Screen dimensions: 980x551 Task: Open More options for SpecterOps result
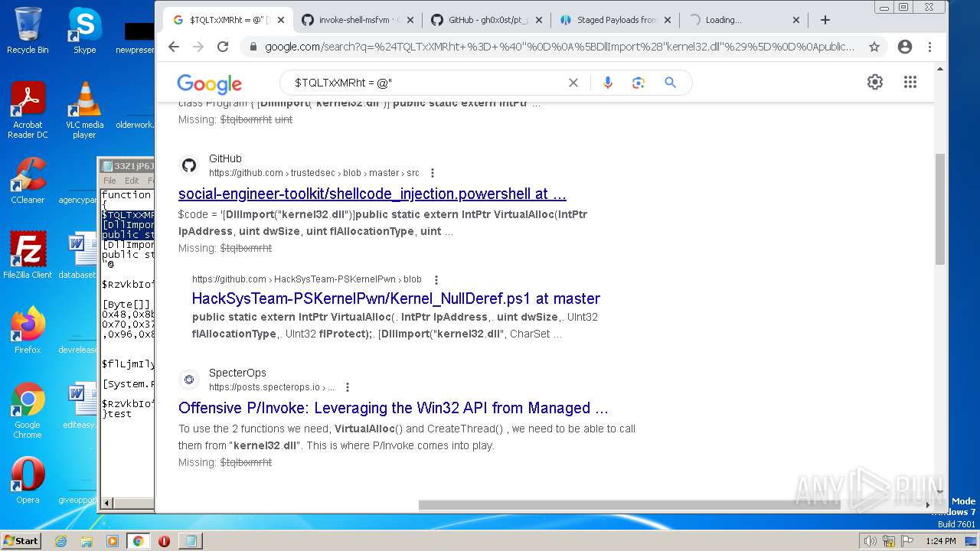(x=348, y=387)
